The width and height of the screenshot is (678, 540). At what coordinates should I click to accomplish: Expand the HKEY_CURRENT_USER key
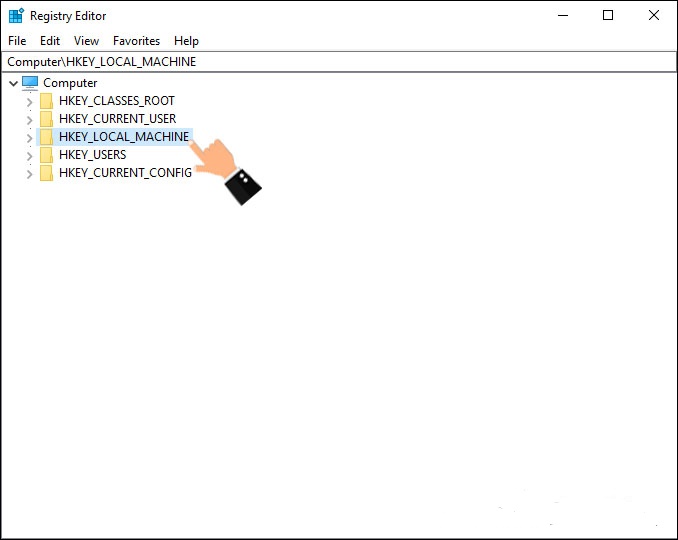pyautogui.click(x=29, y=120)
